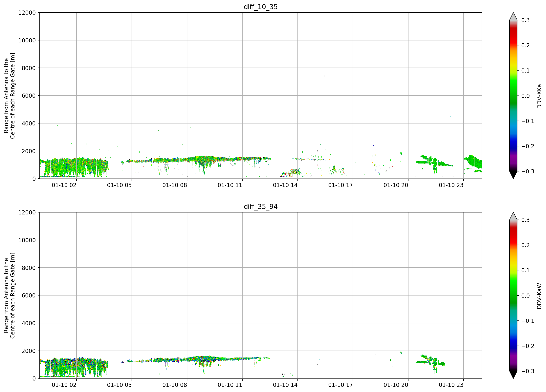Click the 01-10 20 x-tick under diff_10_35
546x392 pixels.
coord(396,185)
